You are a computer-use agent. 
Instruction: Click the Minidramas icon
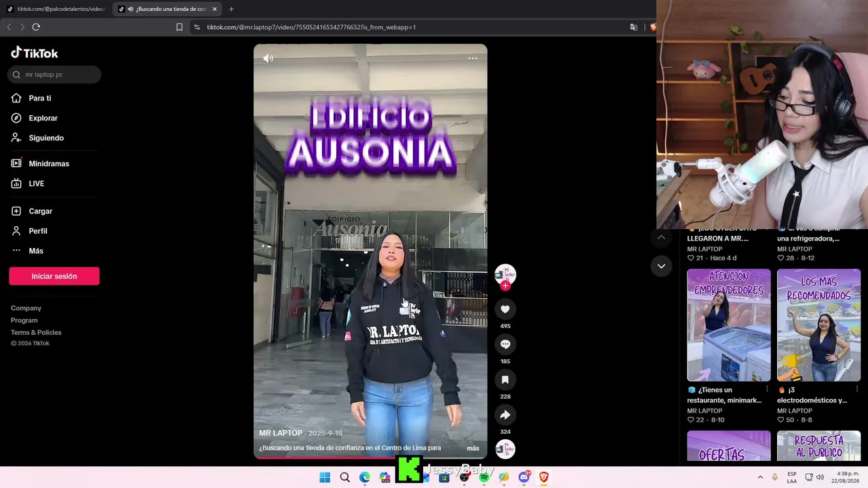pos(16,163)
